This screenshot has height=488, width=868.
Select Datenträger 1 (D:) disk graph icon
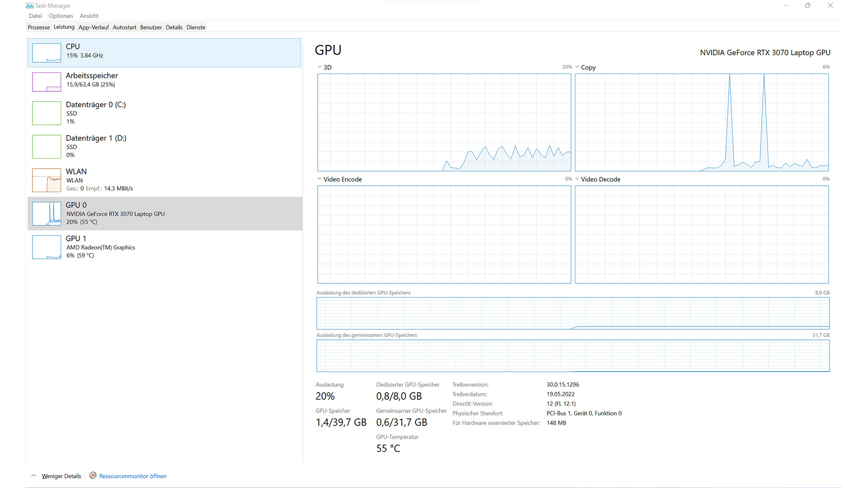[47, 146]
